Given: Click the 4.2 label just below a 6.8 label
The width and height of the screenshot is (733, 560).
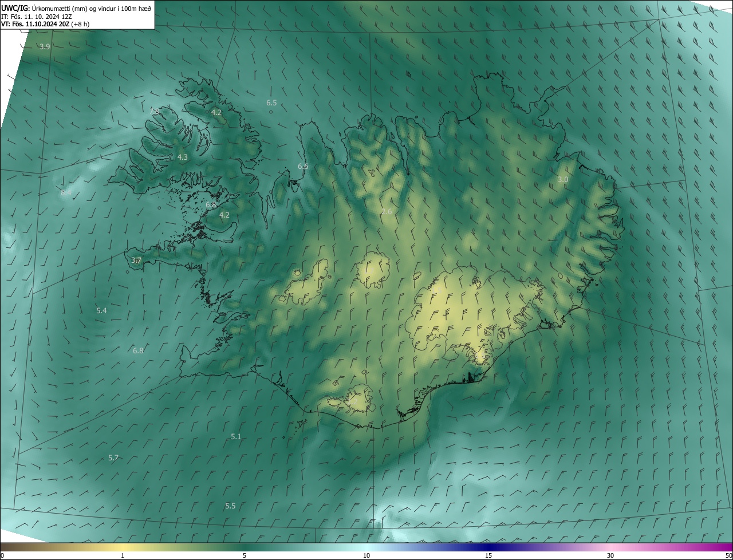Looking at the screenshot, I should pyautogui.click(x=224, y=215).
